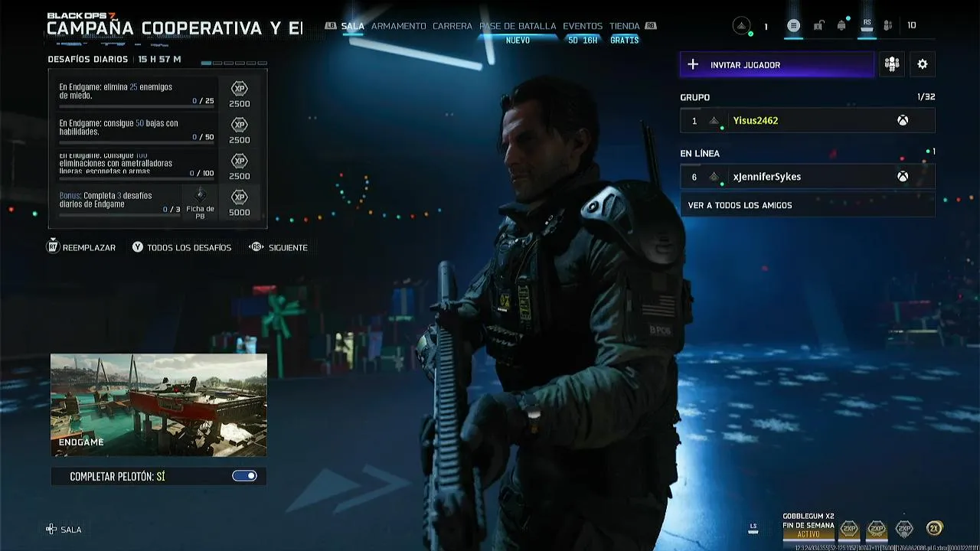The image size is (980, 551).
Task: Click progress bar of bonus challenge
Action: (119, 214)
